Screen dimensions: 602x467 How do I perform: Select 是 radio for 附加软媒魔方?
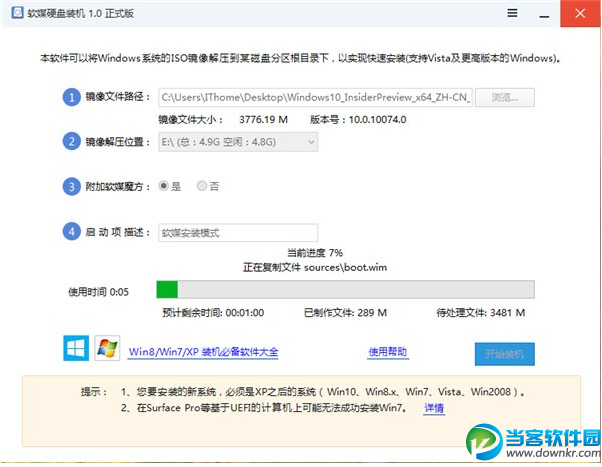[x=164, y=186]
